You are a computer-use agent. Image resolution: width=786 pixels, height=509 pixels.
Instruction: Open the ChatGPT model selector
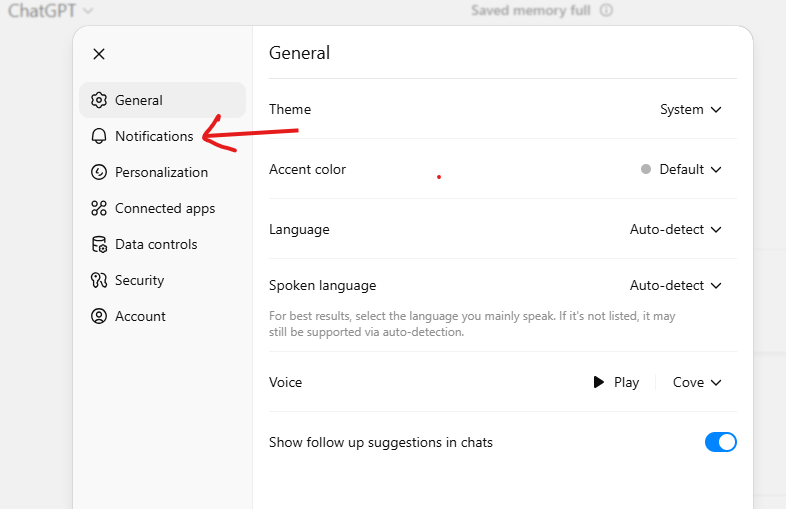[51, 11]
